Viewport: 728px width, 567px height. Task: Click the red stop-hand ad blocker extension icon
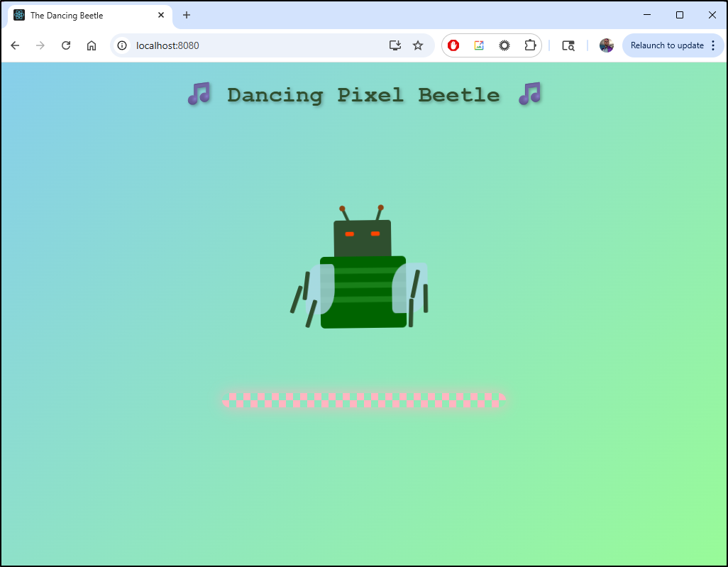coord(453,45)
